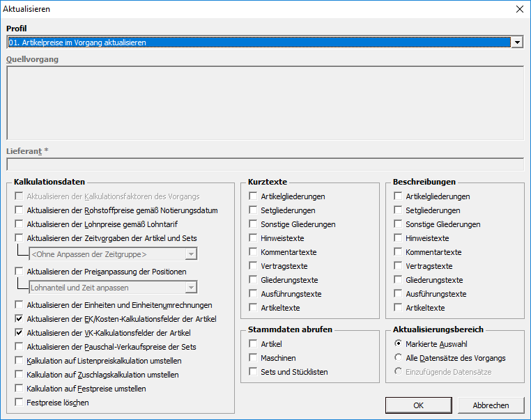
Task: Check Artikelgliederungen under Kurztexte
Action: (254, 196)
